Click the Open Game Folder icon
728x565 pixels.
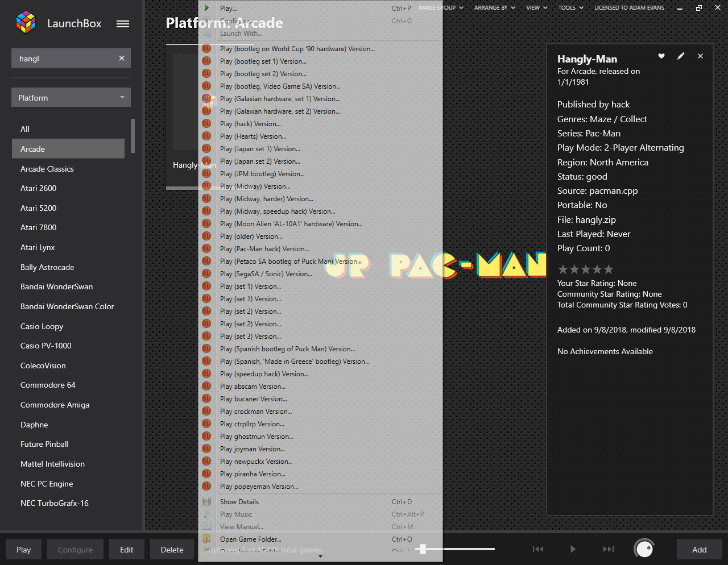(x=207, y=539)
